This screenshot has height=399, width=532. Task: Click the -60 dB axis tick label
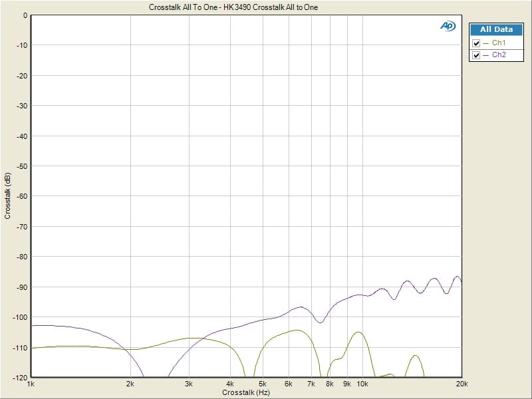tap(21, 196)
